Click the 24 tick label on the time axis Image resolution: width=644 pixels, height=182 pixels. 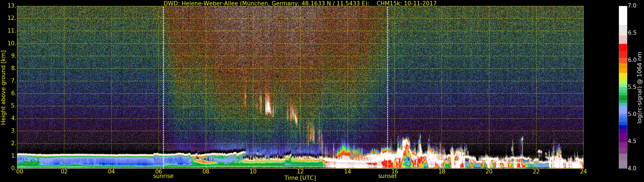583,172
